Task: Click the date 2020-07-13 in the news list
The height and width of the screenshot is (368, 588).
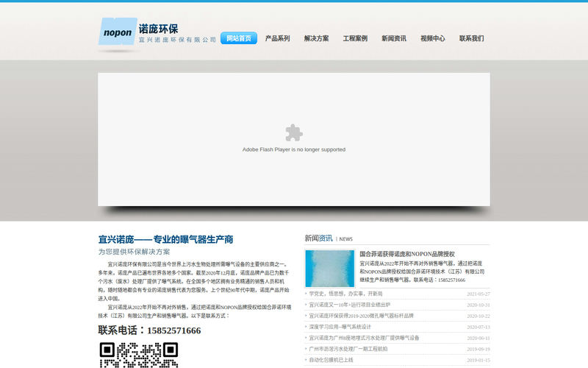Action: click(x=478, y=327)
